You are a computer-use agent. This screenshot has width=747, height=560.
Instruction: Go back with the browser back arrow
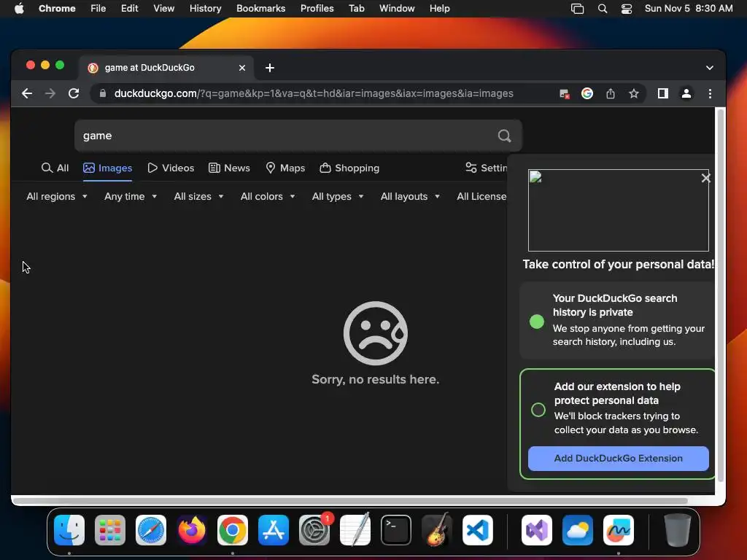(27, 93)
